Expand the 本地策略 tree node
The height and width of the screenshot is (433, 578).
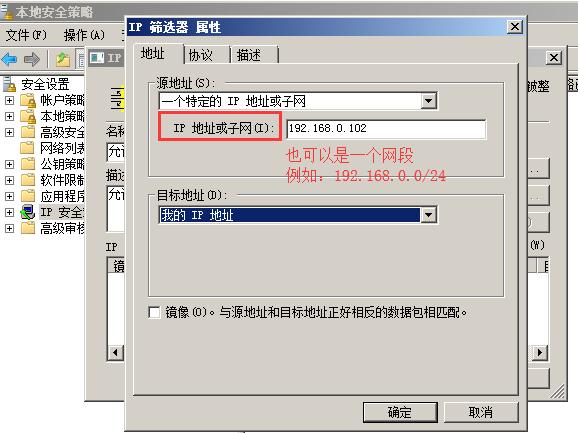click(10, 116)
